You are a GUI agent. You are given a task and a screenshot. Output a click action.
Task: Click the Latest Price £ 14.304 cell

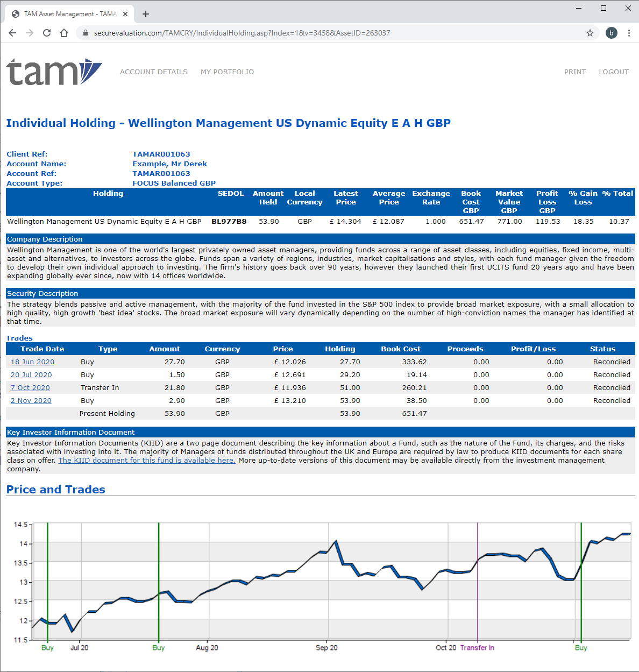click(x=345, y=222)
